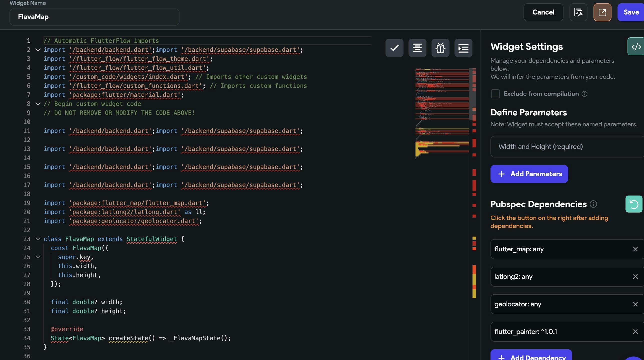This screenshot has width=644, height=360.
Task: Click the bug debug icon
Action: pos(440,48)
